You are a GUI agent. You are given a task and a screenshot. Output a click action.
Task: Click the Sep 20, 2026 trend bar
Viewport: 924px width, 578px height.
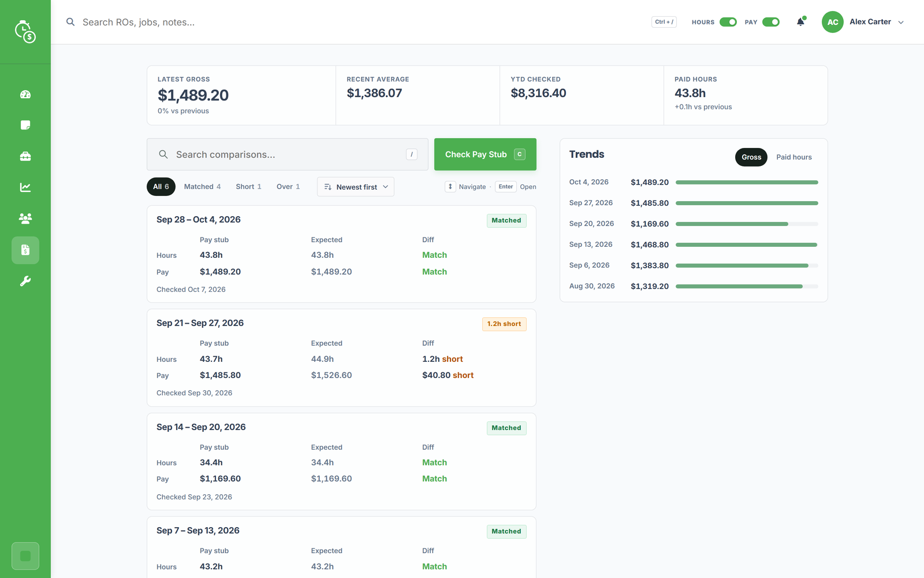747,224
